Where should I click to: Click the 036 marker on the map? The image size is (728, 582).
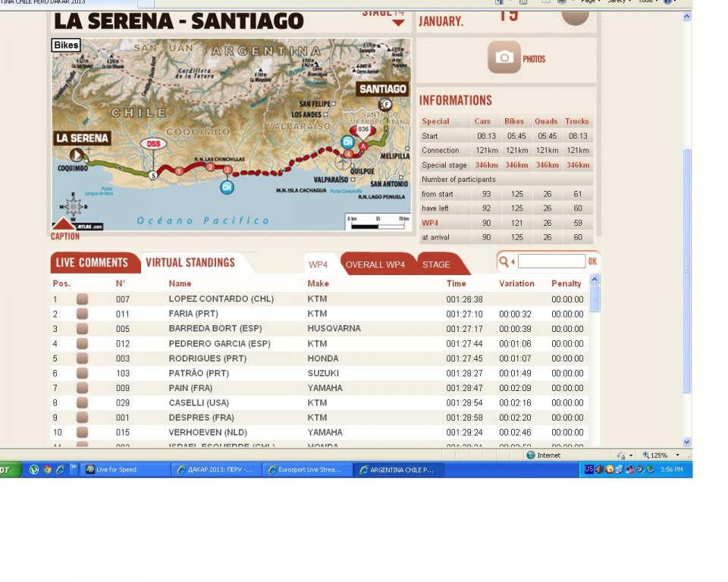(x=363, y=130)
